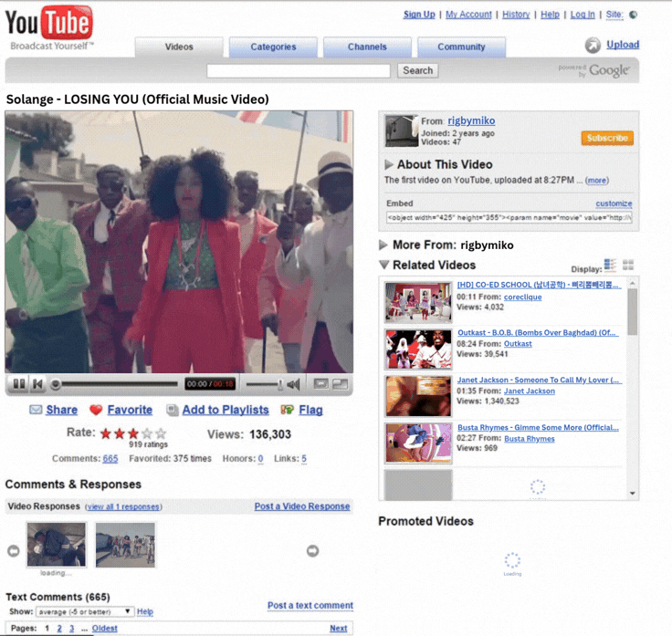Screen dimensions: 672x636
Task: Open the Show comments threshold dropdown
Action: (85, 611)
